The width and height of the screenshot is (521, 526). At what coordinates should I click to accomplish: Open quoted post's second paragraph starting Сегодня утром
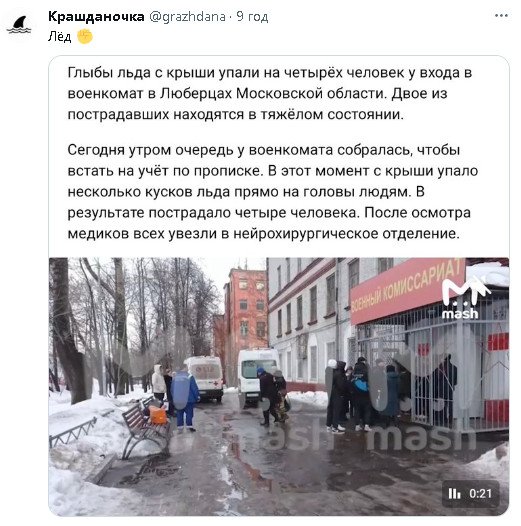pos(272,192)
